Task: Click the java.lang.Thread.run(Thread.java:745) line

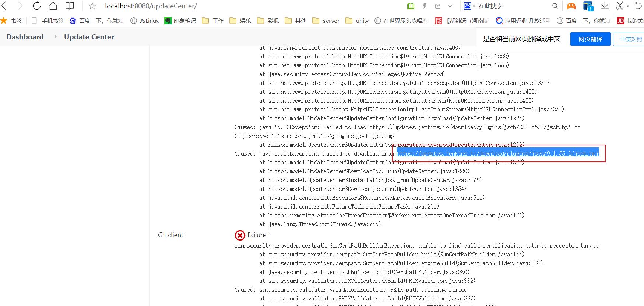Action: [320, 224]
